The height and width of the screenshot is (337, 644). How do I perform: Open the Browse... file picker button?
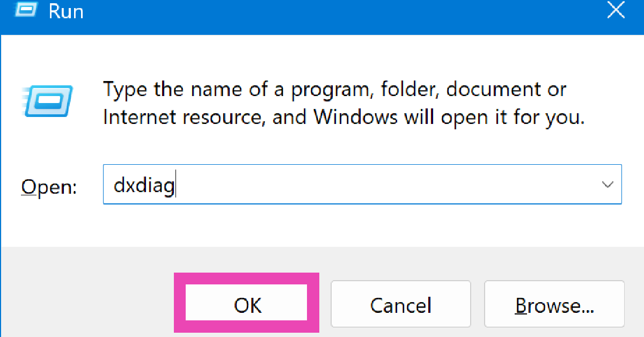coord(554,305)
